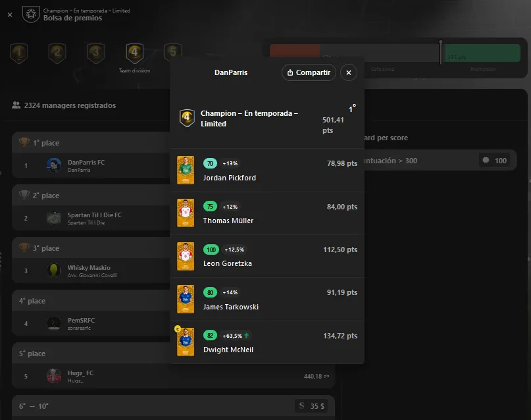The image size is (531, 420).
Task: Click the Compartir share button
Action: [x=309, y=72]
